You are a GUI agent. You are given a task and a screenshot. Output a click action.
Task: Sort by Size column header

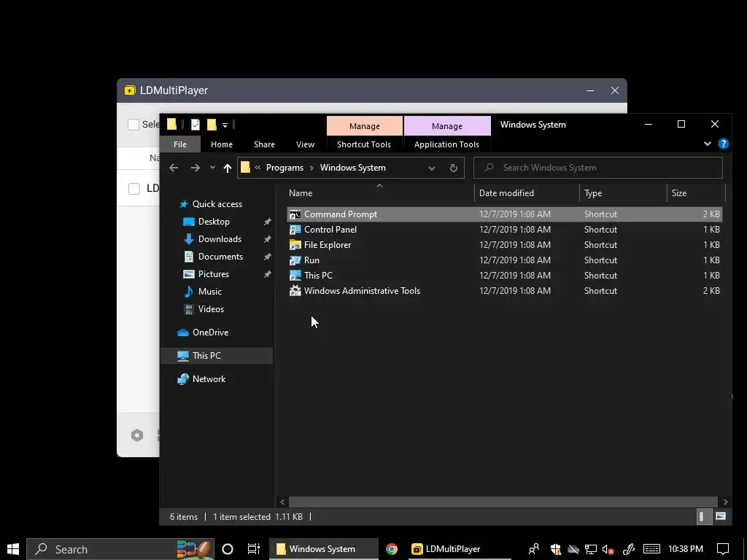[695, 192]
